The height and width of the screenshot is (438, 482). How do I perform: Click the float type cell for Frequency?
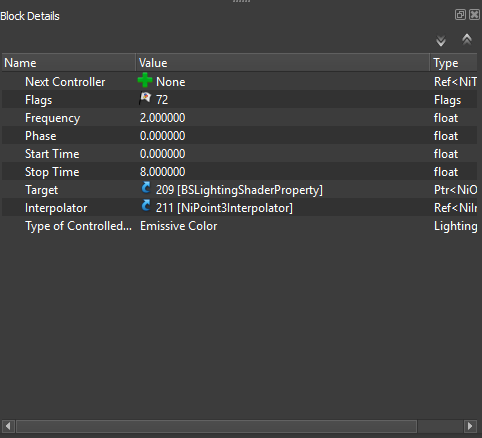(446, 118)
